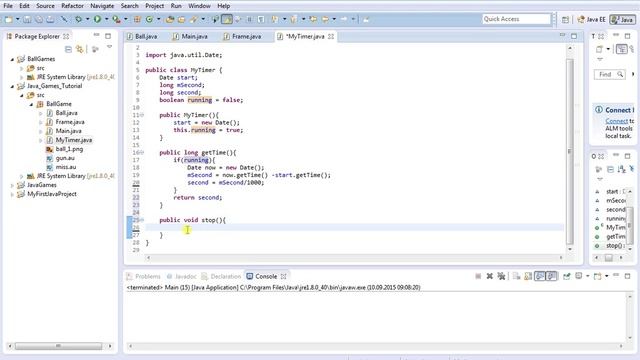Minimize the Package Explorer view

point(96,36)
